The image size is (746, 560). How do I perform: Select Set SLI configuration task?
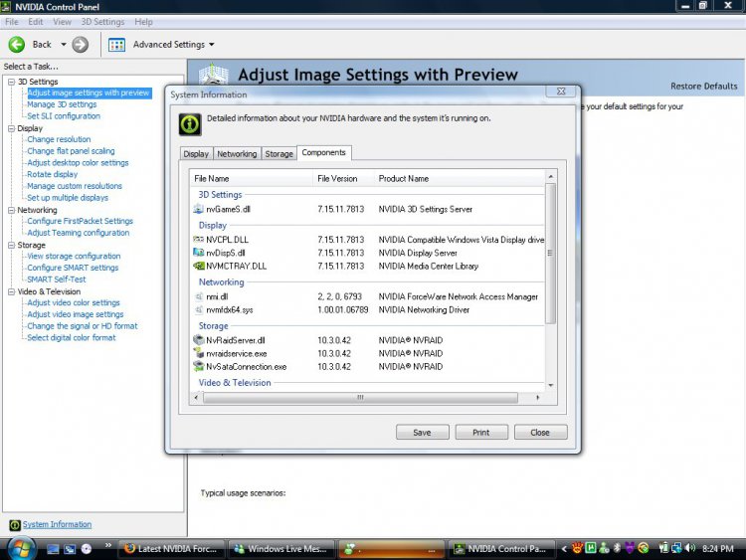coord(64,116)
